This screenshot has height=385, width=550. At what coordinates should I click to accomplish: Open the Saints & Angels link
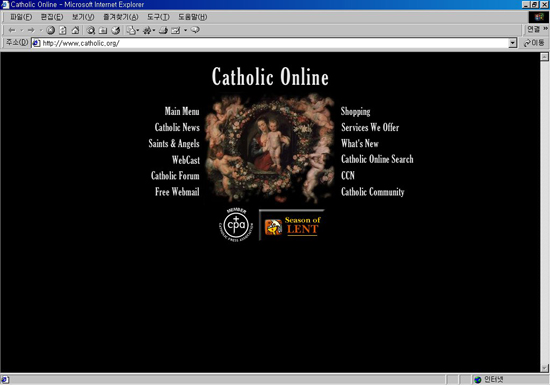(x=174, y=144)
